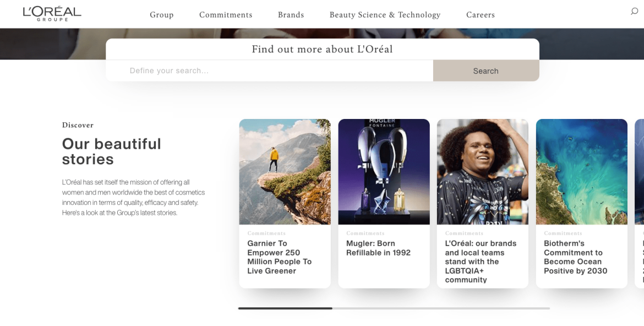Open search using the magnifying glass icon
Screen dimensions: 644x326
coord(634,10)
